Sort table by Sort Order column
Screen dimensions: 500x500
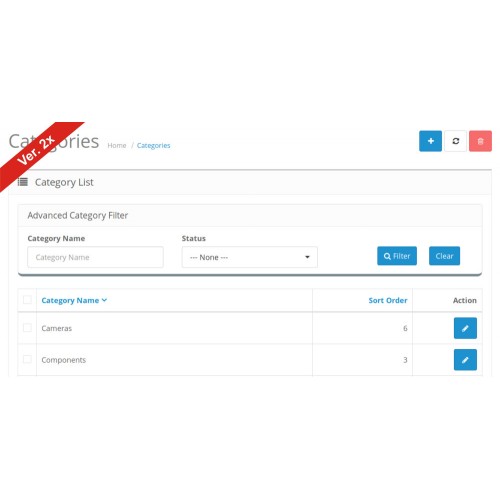(x=388, y=300)
